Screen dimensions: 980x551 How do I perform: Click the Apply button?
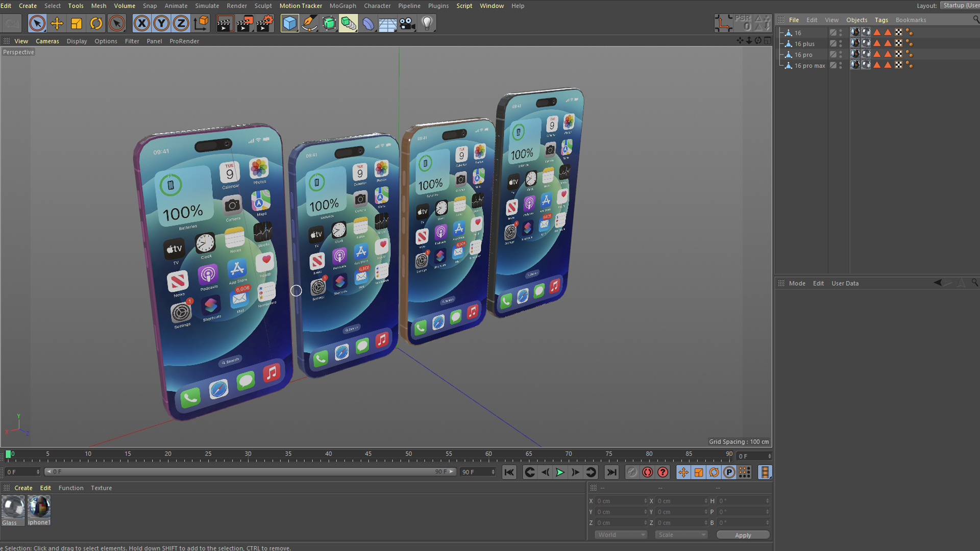pyautogui.click(x=743, y=535)
